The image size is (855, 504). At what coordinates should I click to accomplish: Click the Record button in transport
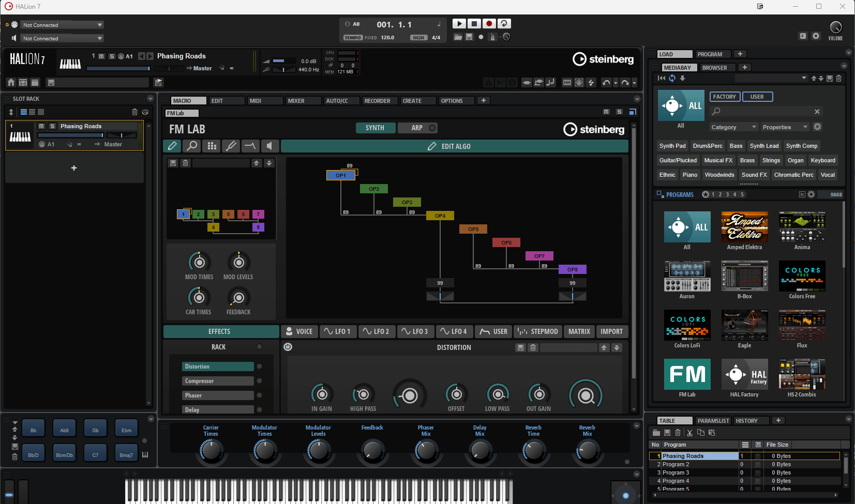(x=489, y=24)
